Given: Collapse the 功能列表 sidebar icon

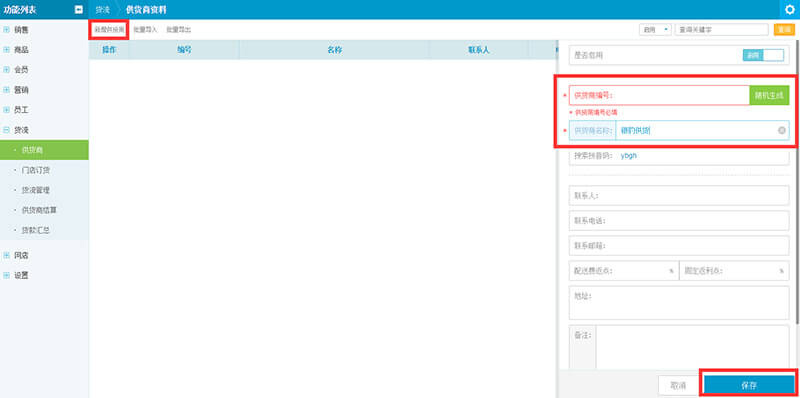Looking at the screenshot, I should point(79,9).
